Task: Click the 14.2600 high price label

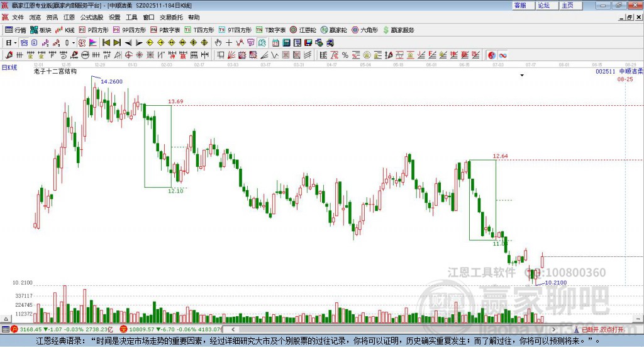Action: 111,81
